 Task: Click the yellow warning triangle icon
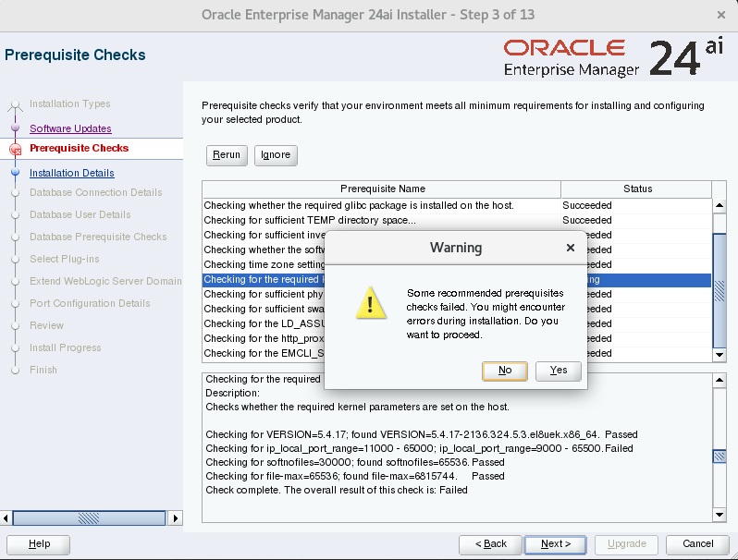point(371,303)
